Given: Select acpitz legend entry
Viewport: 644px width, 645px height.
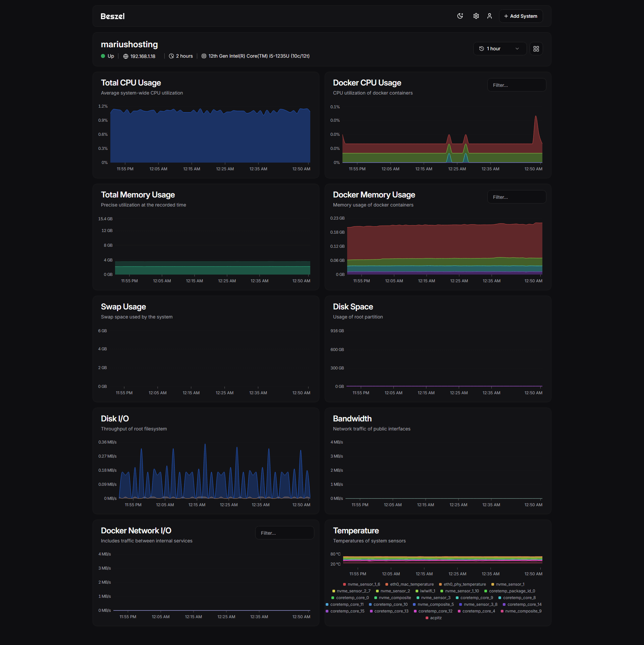Looking at the screenshot, I should (433, 618).
